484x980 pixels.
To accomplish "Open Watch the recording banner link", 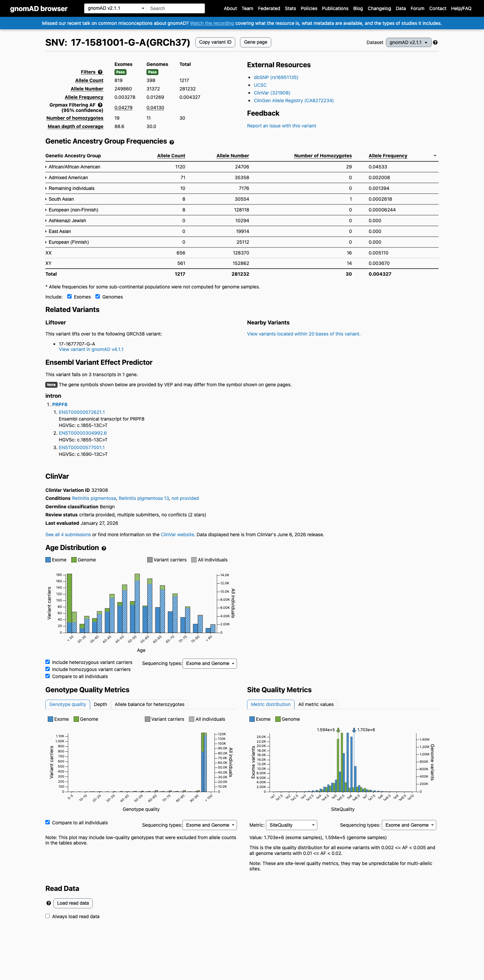I will (x=212, y=24).
